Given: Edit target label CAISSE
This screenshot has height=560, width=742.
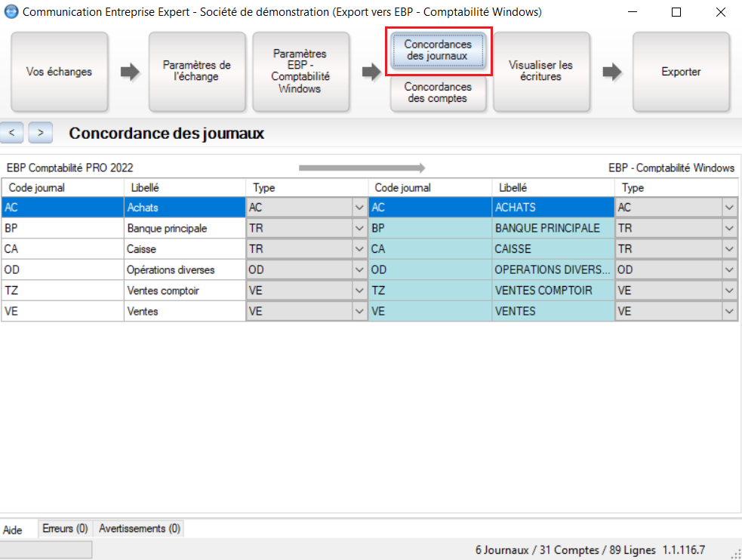Looking at the screenshot, I should 553,249.
